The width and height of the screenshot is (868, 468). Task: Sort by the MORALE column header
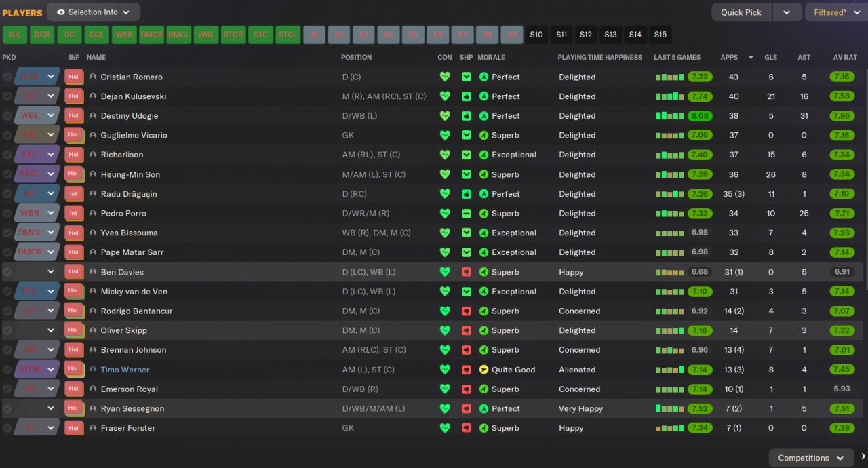[x=492, y=58]
